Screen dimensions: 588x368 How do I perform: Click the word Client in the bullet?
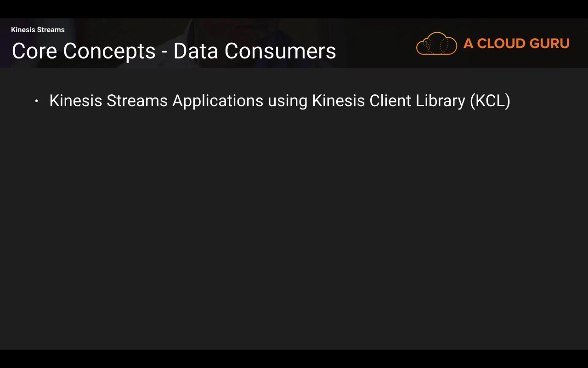point(390,101)
